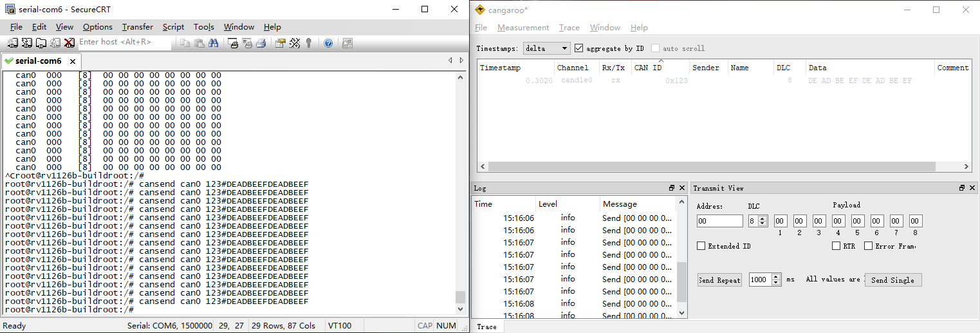This screenshot has height=333, width=980.
Task: Open Script menu in SecureCRT
Action: pos(173,27)
